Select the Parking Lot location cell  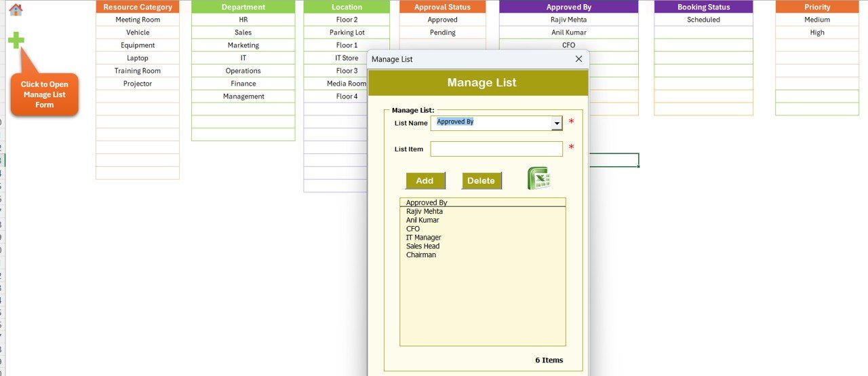(x=347, y=33)
